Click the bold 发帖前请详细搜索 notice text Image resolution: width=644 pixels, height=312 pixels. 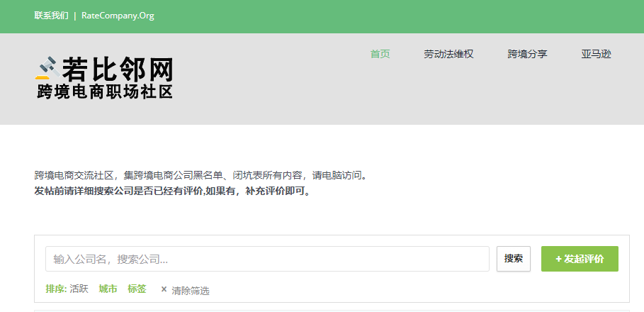(x=173, y=191)
